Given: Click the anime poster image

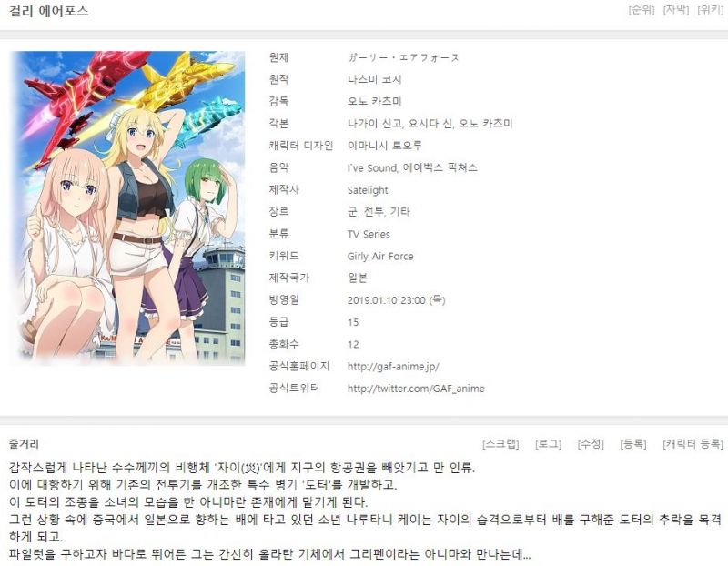Looking at the screenshot, I should coord(127,208).
